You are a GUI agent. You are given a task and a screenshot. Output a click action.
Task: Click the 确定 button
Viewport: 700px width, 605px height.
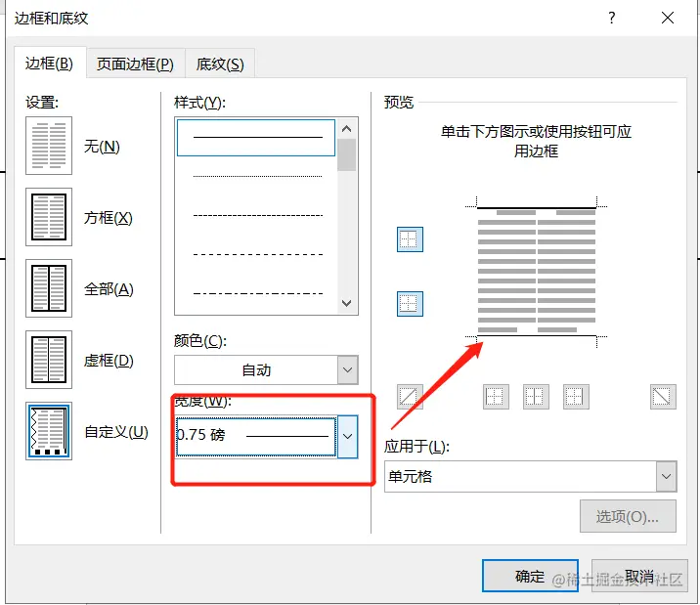[530, 576]
